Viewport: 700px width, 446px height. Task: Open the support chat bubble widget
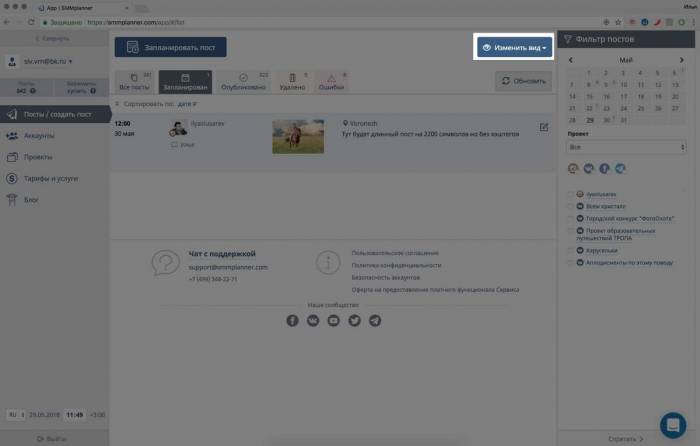pos(673,422)
